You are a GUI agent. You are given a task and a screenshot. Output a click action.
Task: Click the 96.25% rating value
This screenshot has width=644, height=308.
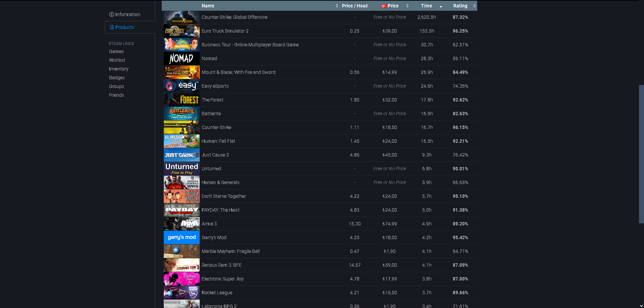pos(460,31)
